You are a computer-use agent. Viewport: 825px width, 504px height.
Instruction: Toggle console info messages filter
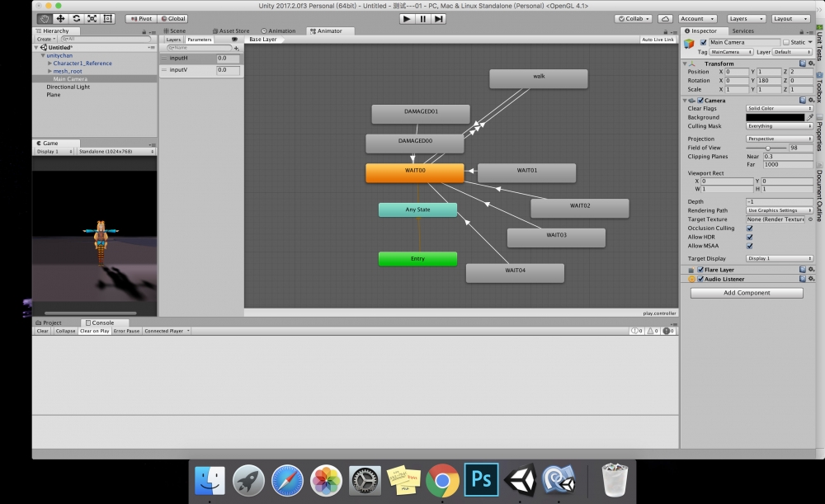pyautogui.click(x=637, y=331)
